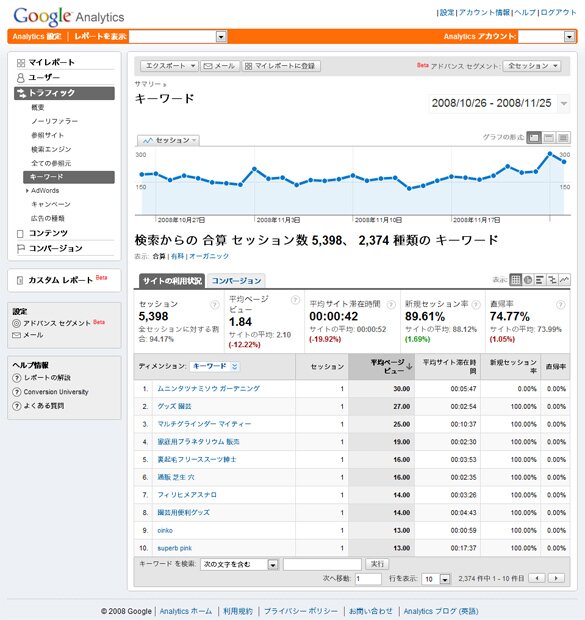Select the comparison view icon
Viewport: 585px width, 620px height.
click(x=552, y=280)
